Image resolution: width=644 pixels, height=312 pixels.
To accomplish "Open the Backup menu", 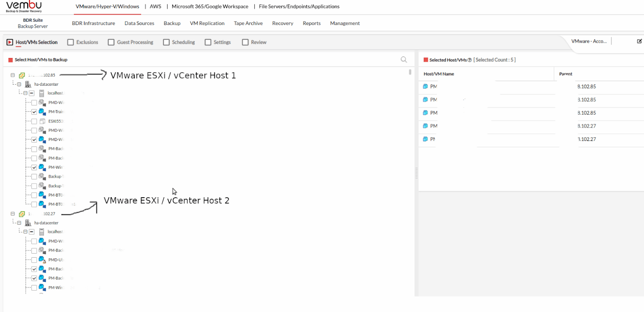I will coord(172,23).
